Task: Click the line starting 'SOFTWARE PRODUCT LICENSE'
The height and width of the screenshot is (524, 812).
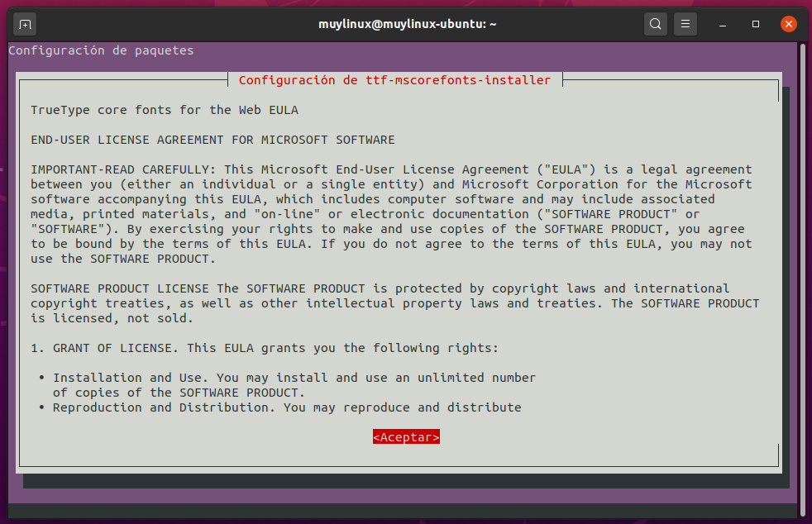Action: click(x=380, y=288)
